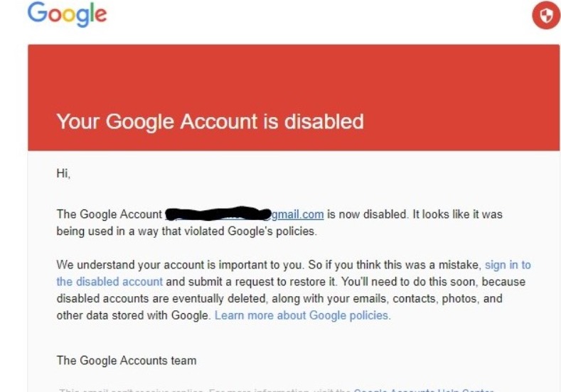The image size is (561, 392).
Task: Click "disabled accounts are eventually deleted" text
Action: [162, 298]
